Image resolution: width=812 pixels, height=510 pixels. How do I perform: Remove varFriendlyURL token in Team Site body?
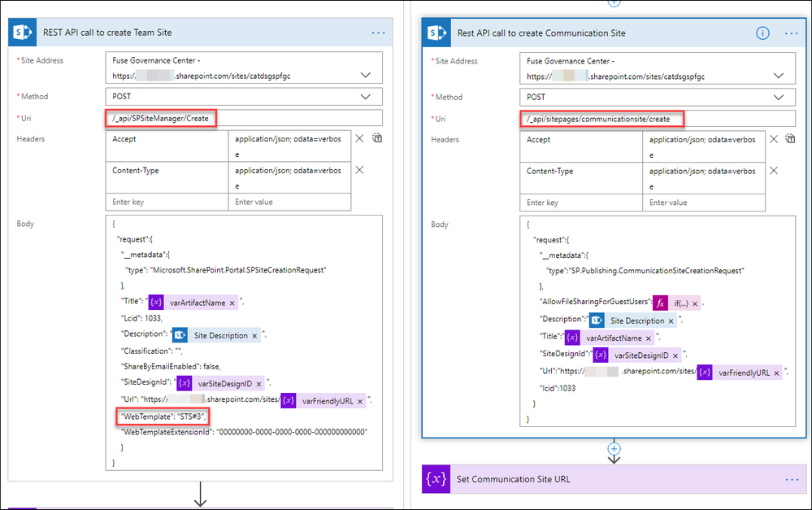(x=360, y=401)
